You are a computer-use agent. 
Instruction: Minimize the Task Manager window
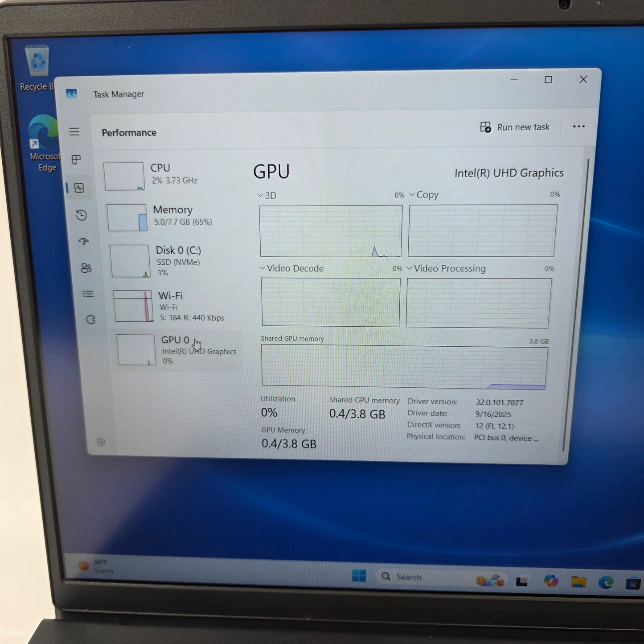514,80
